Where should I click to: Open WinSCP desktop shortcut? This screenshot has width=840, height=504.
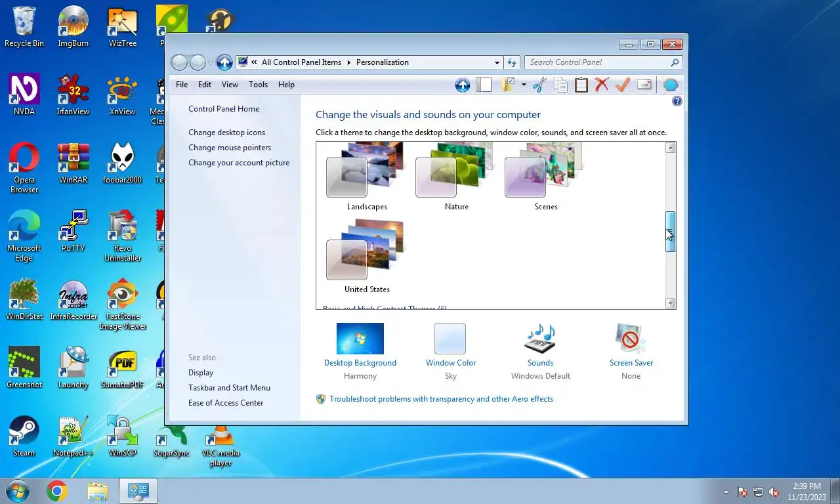click(123, 436)
